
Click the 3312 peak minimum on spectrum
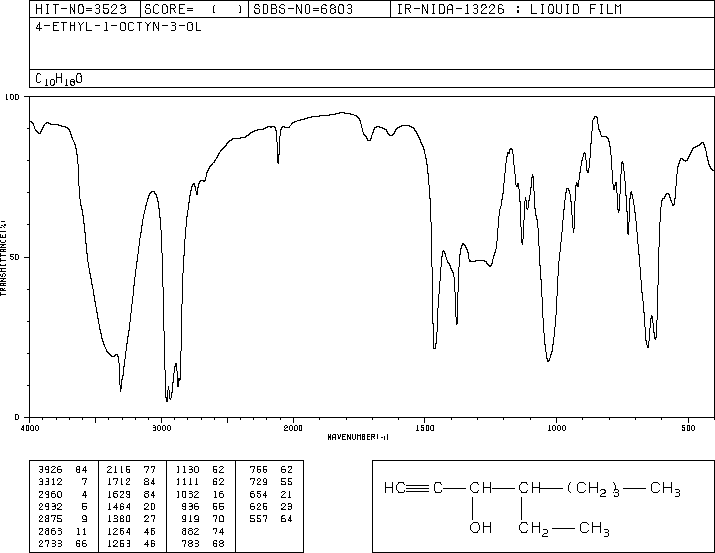pyautogui.click(x=120, y=388)
